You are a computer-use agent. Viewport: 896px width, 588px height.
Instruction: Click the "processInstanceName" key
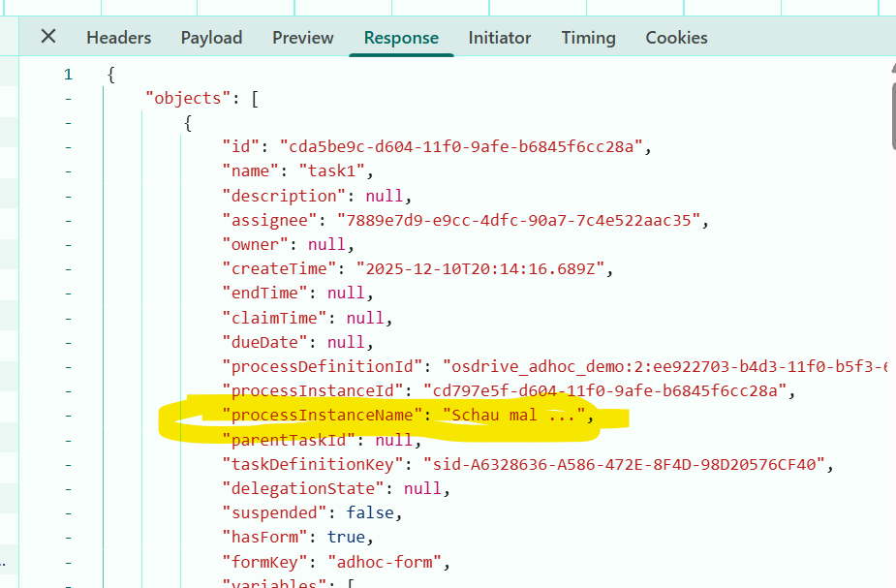322,415
